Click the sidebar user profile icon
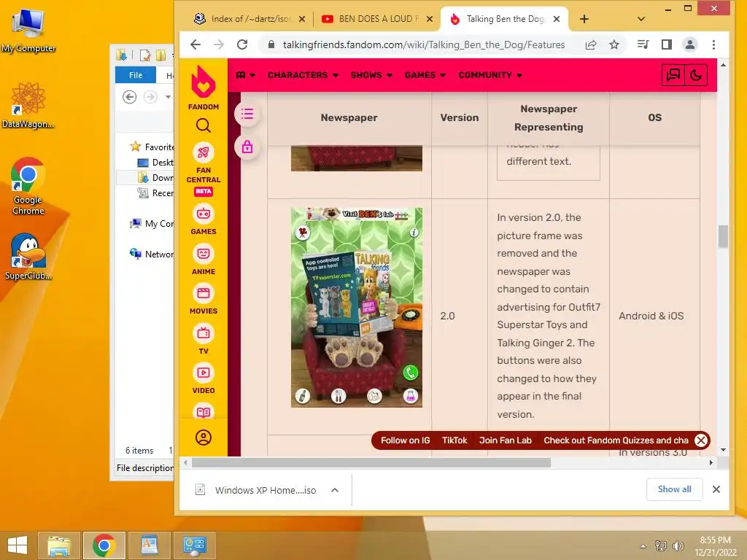Viewport: 747px width, 560px height. [x=204, y=437]
